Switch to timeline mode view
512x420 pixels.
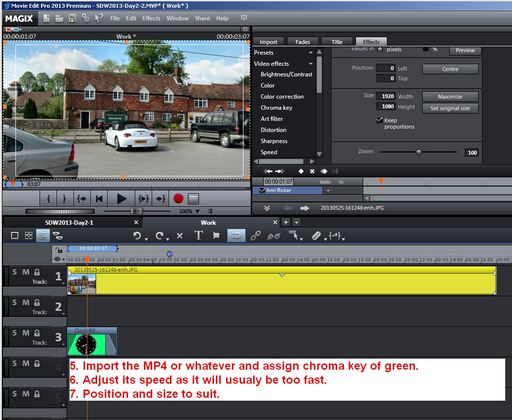(43, 235)
